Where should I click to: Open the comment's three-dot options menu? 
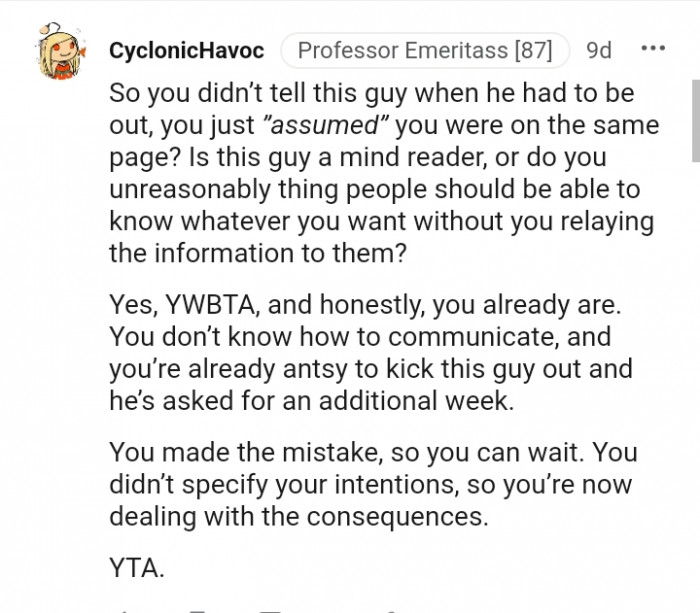tap(652, 48)
